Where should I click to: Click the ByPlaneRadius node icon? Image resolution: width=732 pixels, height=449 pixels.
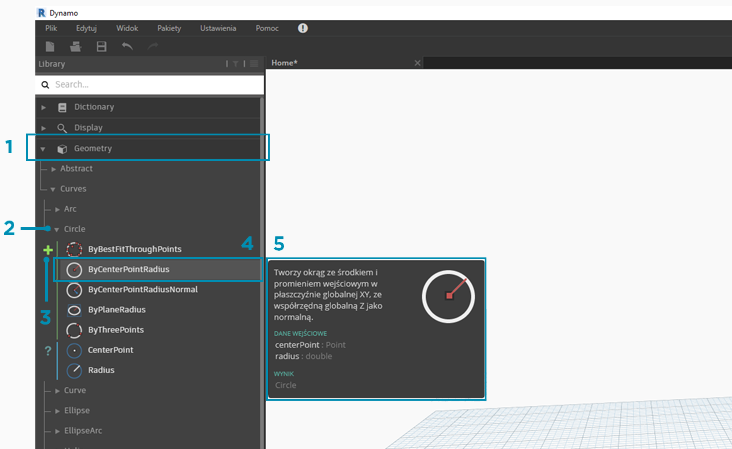tap(74, 310)
